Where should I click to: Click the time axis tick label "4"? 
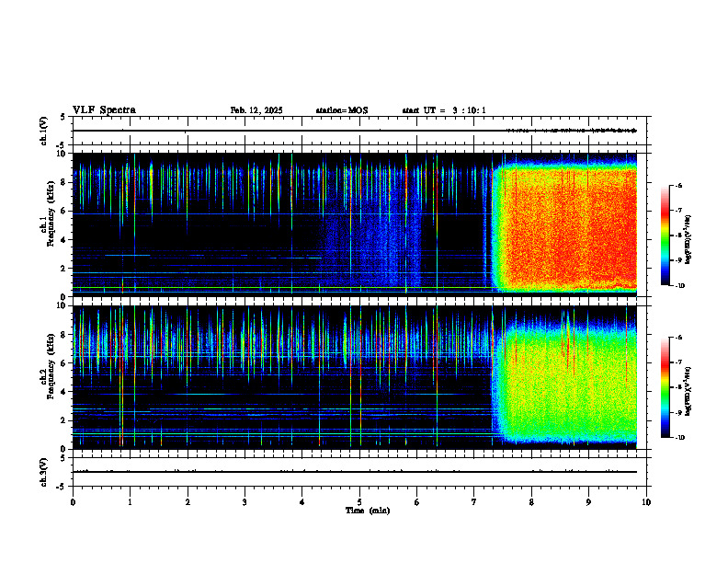(302, 502)
